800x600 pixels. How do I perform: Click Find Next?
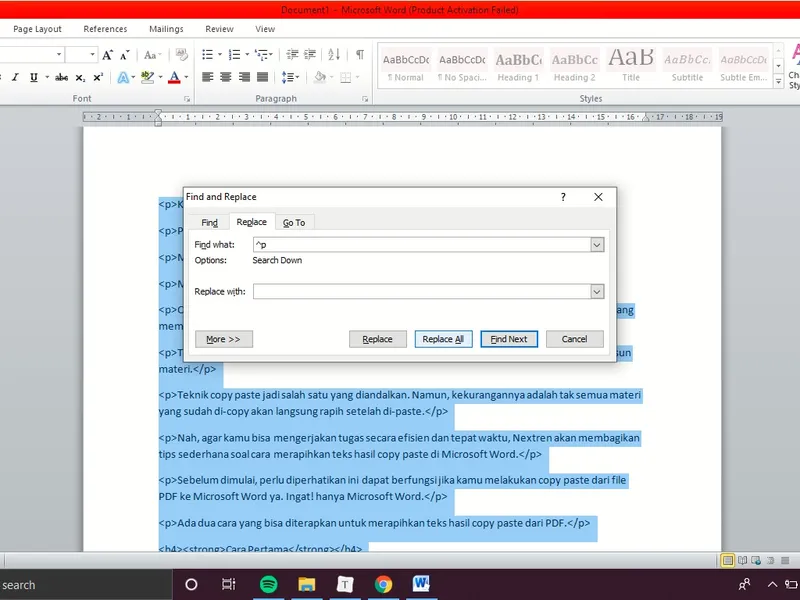(x=509, y=339)
